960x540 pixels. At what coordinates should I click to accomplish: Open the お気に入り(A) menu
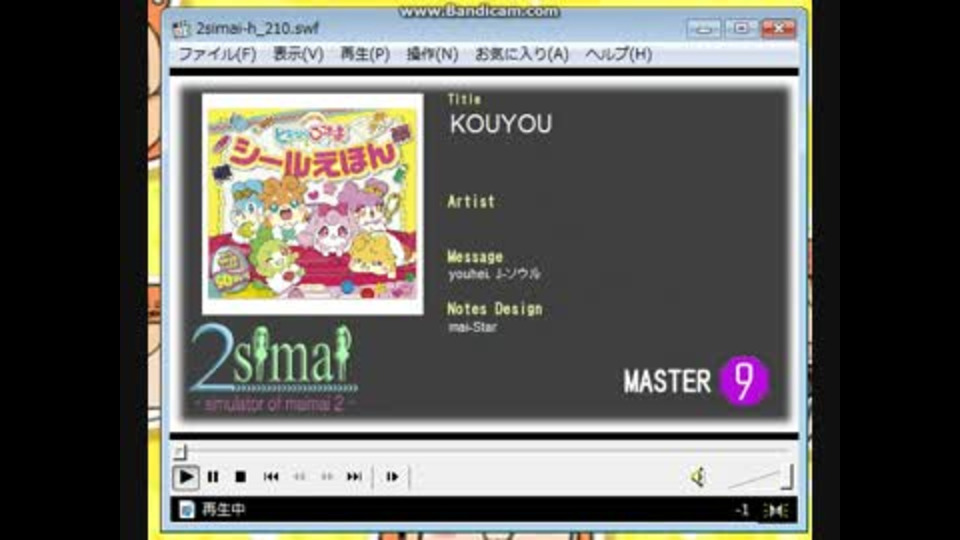click(x=522, y=54)
